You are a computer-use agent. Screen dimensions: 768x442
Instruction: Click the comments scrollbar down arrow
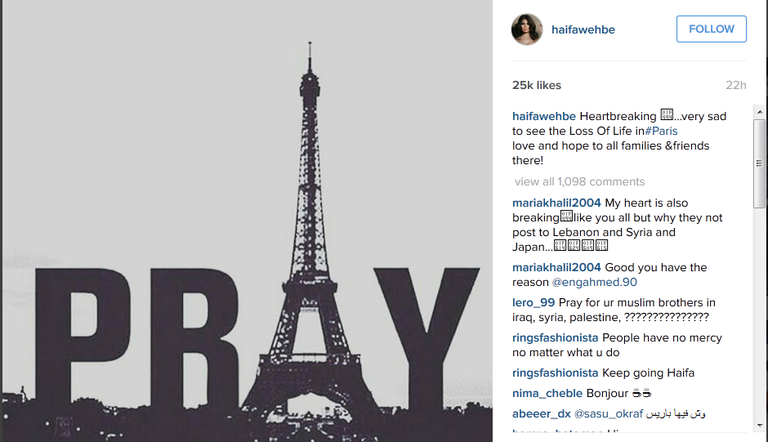click(759, 425)
